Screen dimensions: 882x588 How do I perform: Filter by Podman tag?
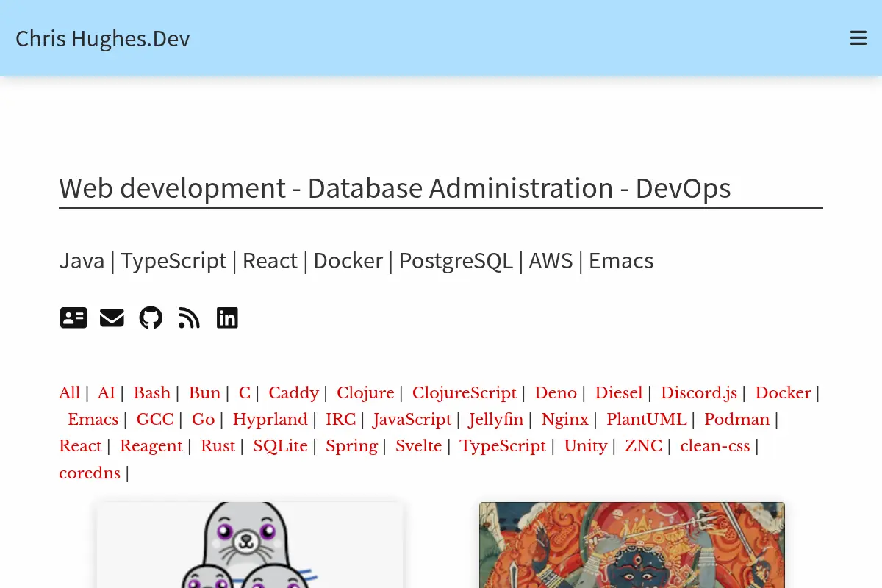pyautogui.click(x=736, y=419)
